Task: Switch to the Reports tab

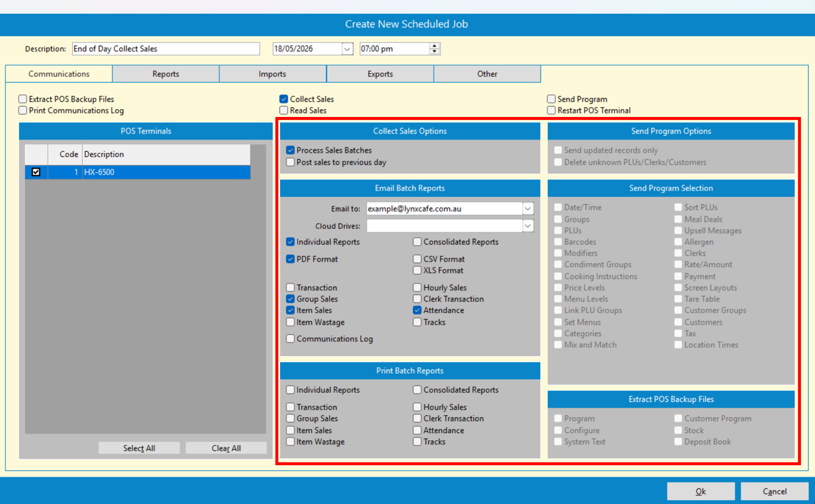Action: (x=166, y=74)
